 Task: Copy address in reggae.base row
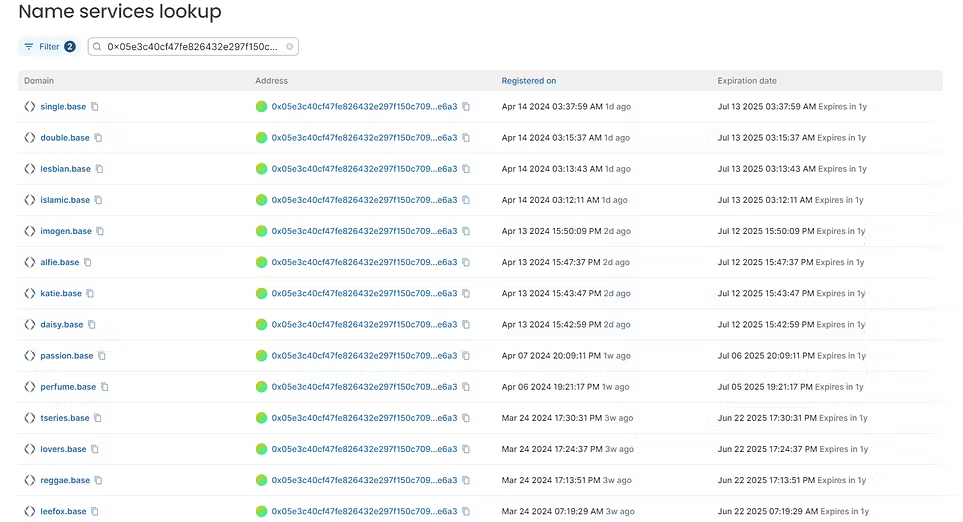click(466, 480)
